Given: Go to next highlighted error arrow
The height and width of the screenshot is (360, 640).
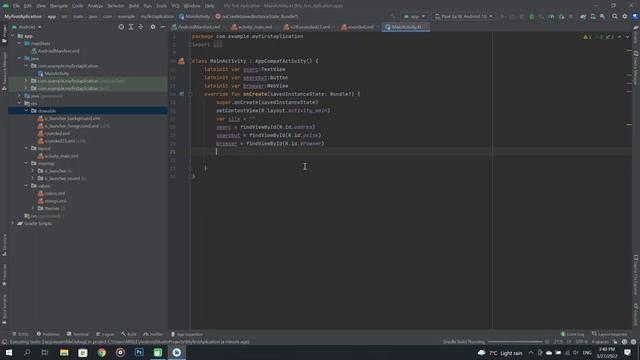Looking at the screenshot, I should point(627,37).
